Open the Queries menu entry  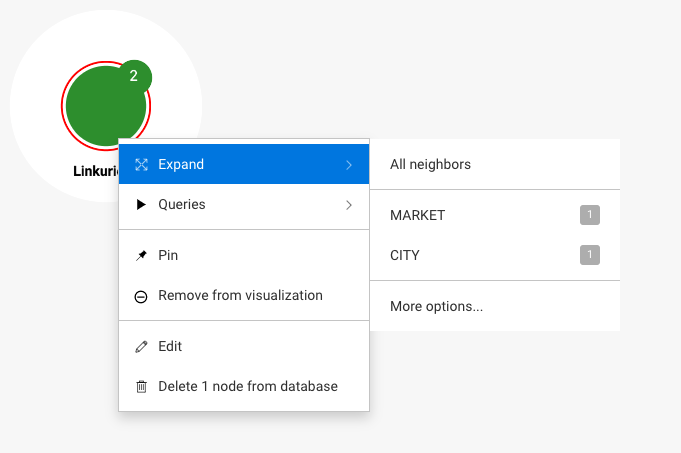pos(182,205)
